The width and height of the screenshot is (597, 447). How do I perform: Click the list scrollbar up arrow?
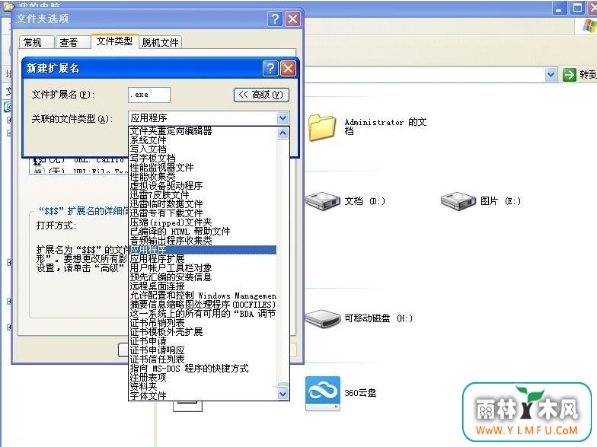tap(283, 133)
